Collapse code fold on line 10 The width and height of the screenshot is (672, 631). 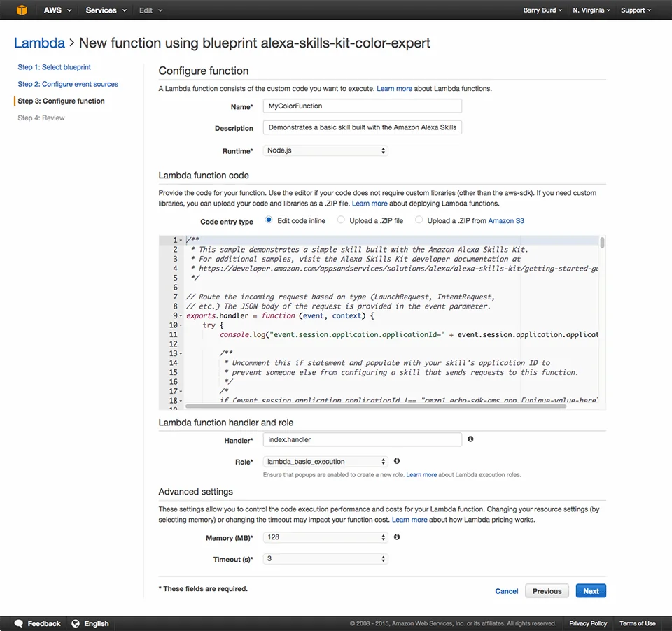coord(181,325)
